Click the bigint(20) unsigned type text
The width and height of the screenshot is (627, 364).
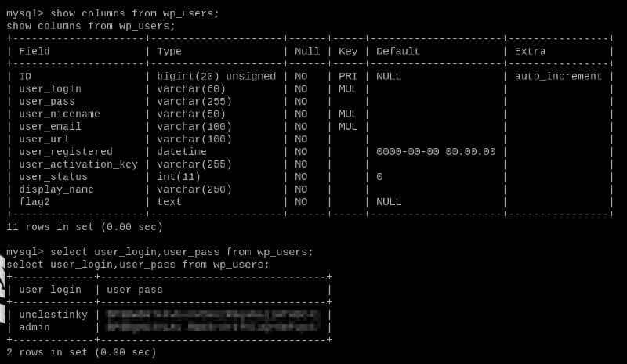point(216,77)
